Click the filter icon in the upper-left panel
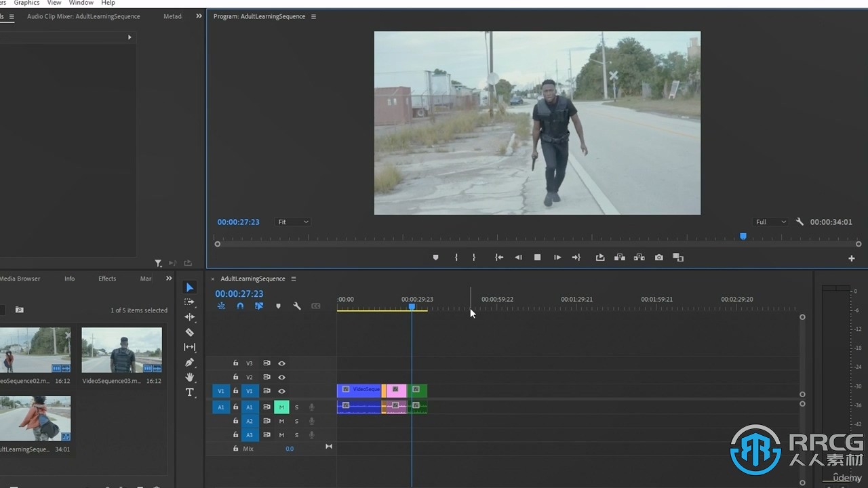This screenshot has width=868, height=488. tap(158, 263)
